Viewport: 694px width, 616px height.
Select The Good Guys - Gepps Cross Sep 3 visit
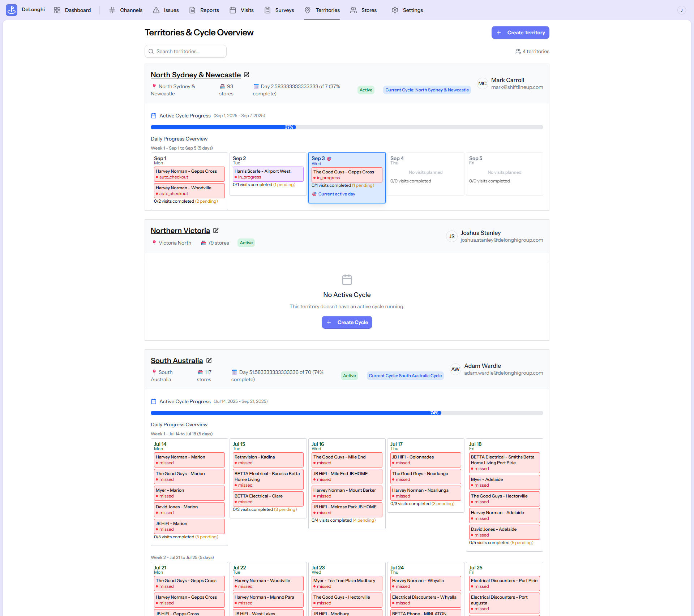pyautogui.click(x=347, y=175)
